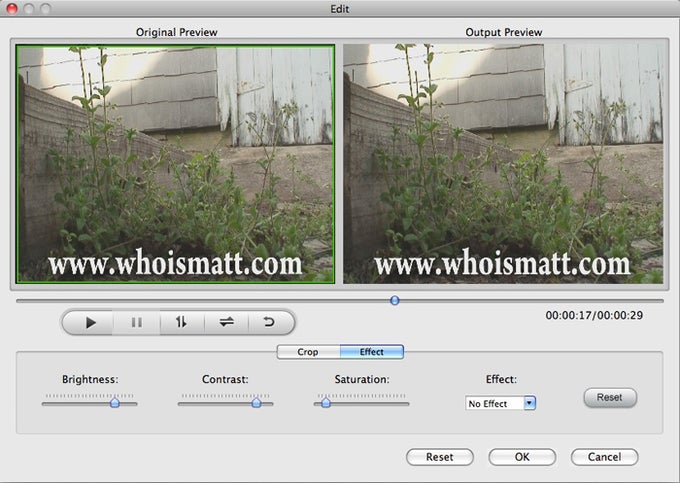Click the Saturation slider handle
This screenshot has height=483, width=680.
(326, 402)
